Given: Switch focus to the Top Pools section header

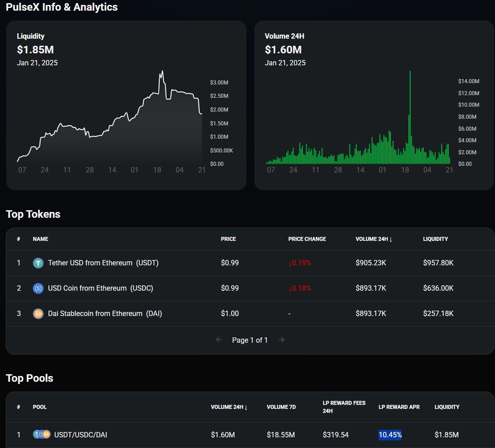Looking at the screenshot, I should pos(29,378).
